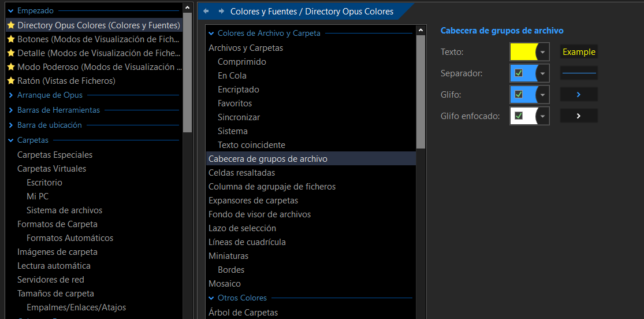644x319 pixels.
Task: Click star icon beside Directory Opus Colores
Action: [x=11, y=25]
